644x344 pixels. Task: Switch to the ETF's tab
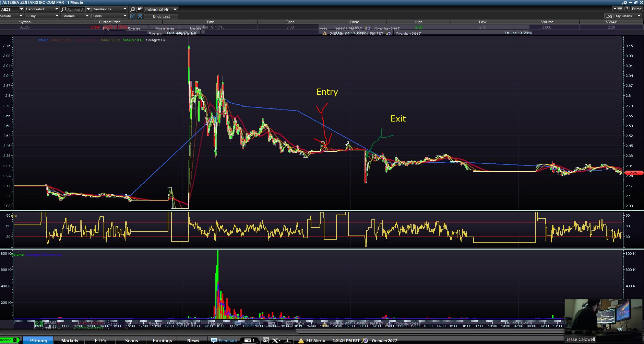[x=100, y=340]
